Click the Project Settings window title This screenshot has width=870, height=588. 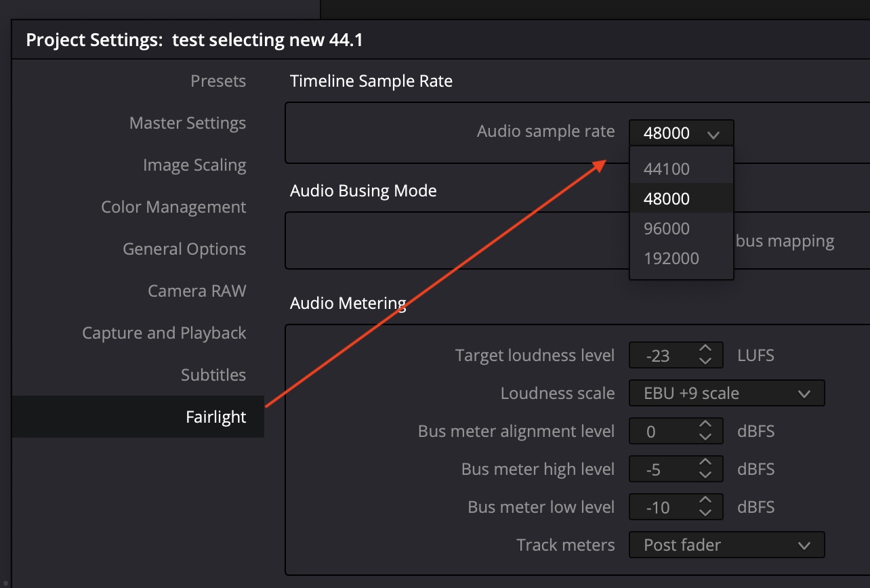pyautogui.click(x=194, y=40)
